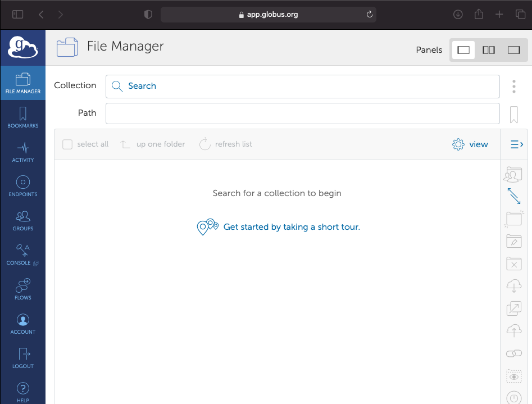Click the Collection Search field
Image resolution: width=532 pixels, height=404 pixels.
point(302,86)
